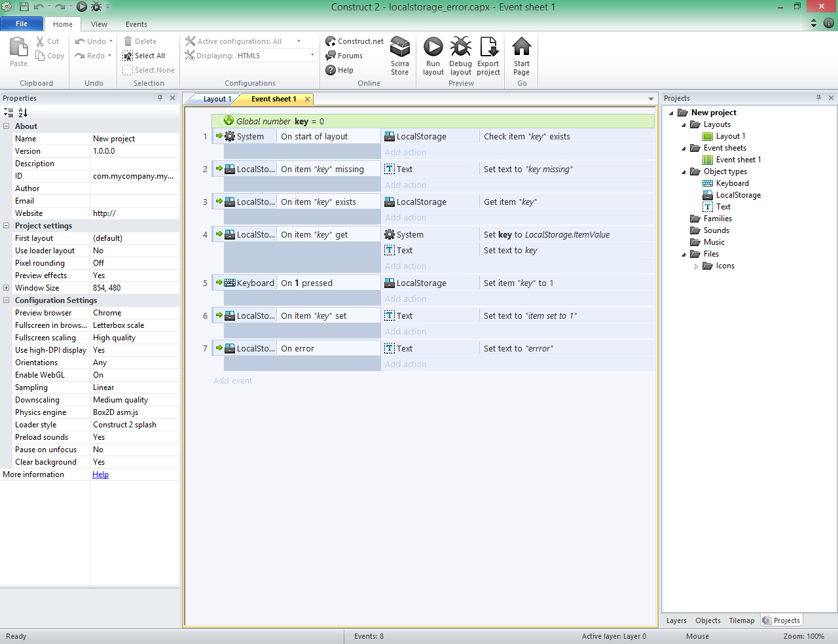Click the Copy button
This screenshot has width=838, height=644.
click(x=50, y=56)
